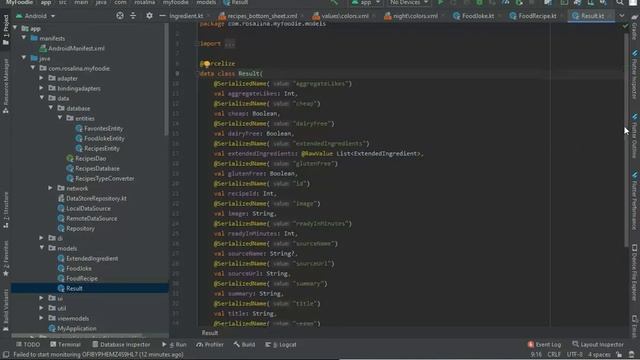Open the Device File Explorer panel
This screenshot has width=640, height=360.
coord(635,273)
